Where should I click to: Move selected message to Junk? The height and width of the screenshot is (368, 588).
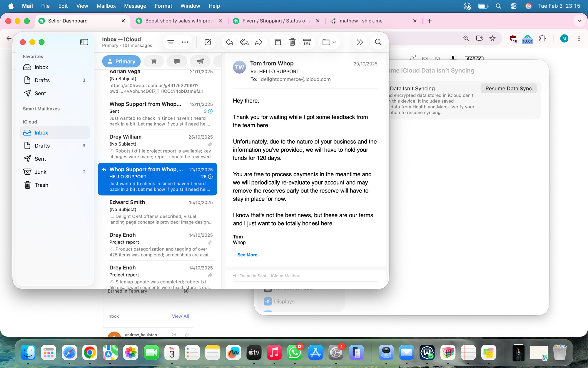tap(307, 42)
